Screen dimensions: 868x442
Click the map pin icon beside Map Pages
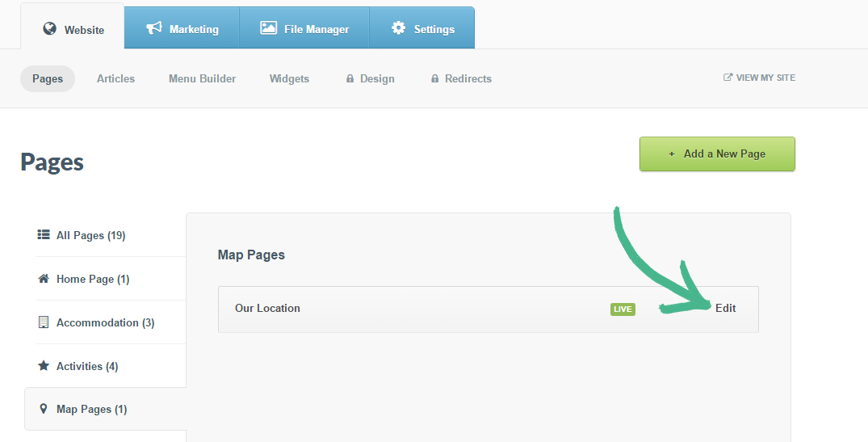coord(44,409)
